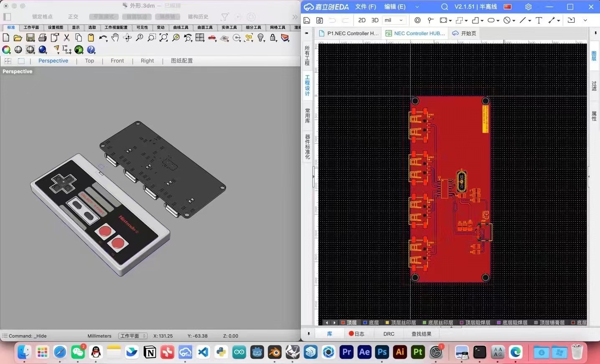The image size is (600, 364).
Task: Click the selection filter funnel icon
Action: [225, 17]
